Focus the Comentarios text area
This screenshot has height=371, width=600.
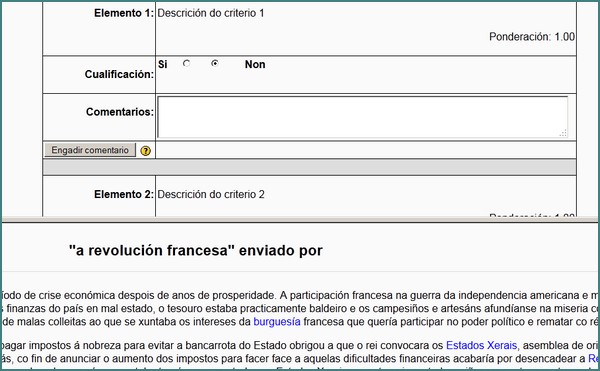coord(362,117)
